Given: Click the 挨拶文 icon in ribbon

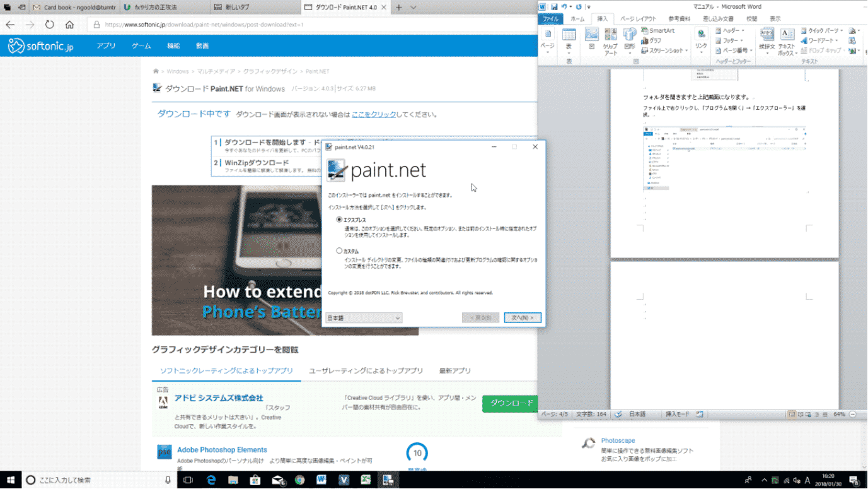Looking at the screenshot, I should click(767, 42).
